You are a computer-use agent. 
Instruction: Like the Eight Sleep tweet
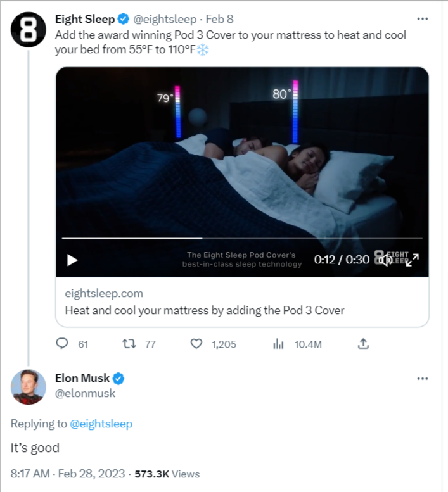[196, 344]
